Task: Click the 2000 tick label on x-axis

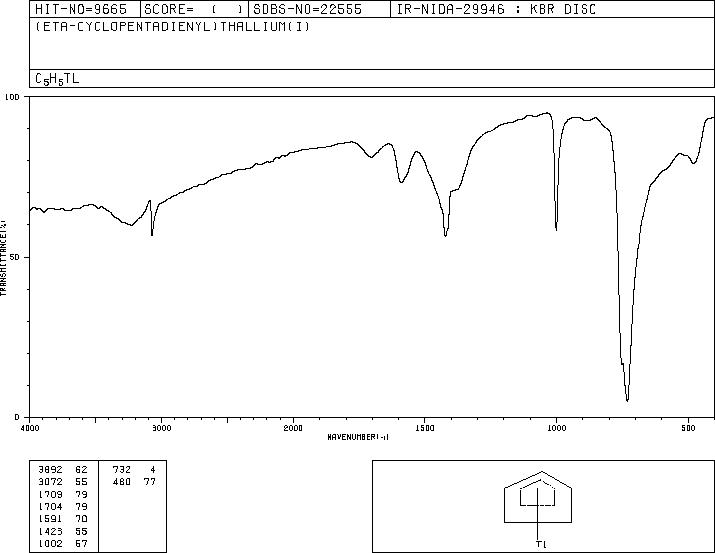Action: point(292,428)
